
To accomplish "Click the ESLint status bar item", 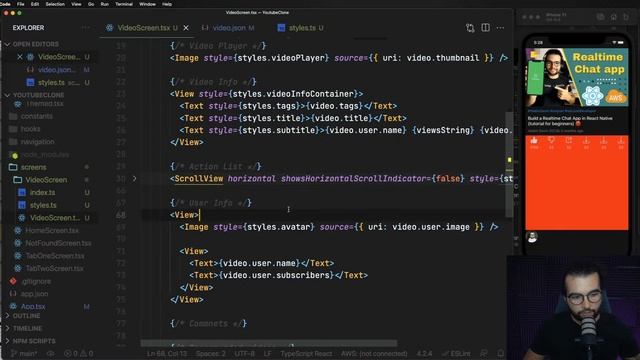I will coord(456,353).
